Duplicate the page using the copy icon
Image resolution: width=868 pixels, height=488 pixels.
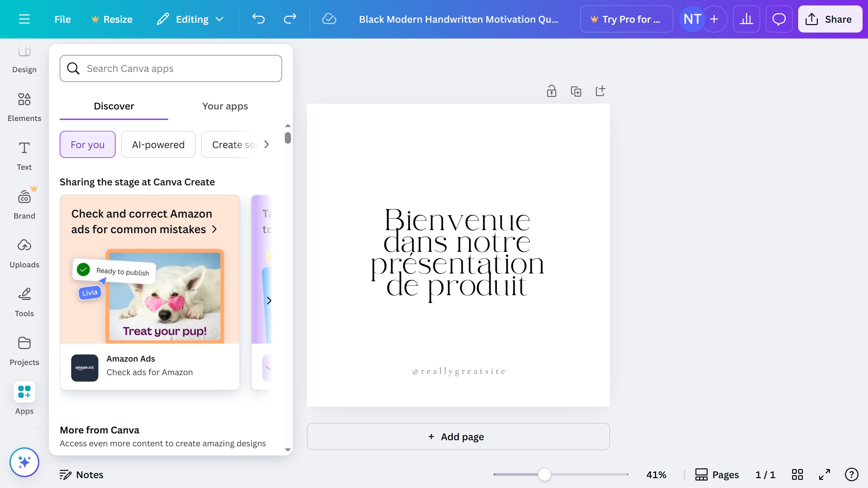tap(576, 91)
